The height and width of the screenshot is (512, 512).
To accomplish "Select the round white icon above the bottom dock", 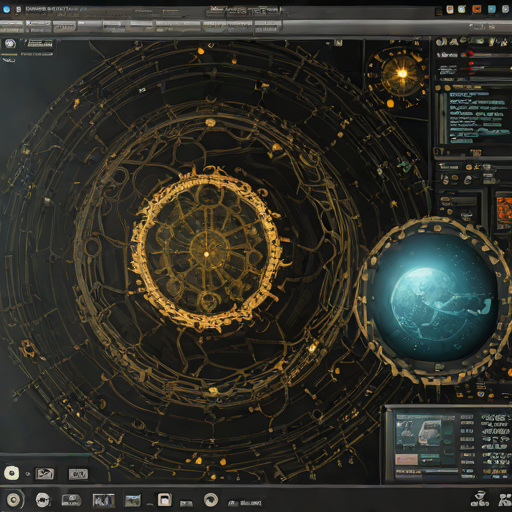I will [12, 473].
